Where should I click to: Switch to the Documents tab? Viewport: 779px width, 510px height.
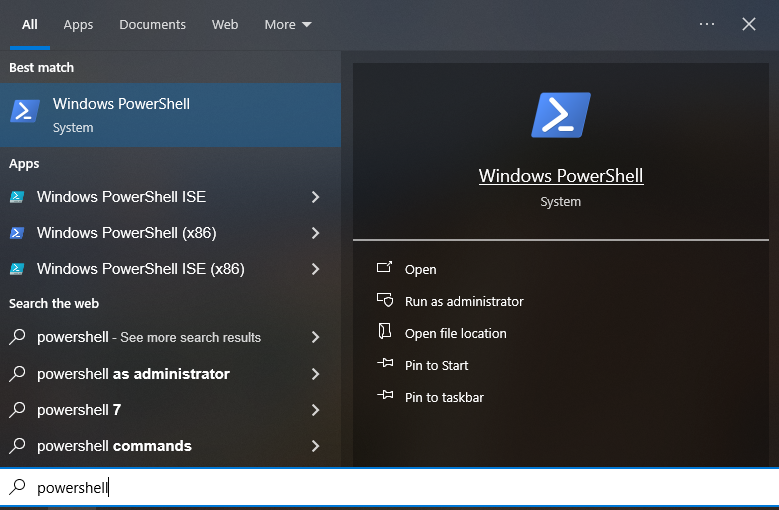(153, 24)
